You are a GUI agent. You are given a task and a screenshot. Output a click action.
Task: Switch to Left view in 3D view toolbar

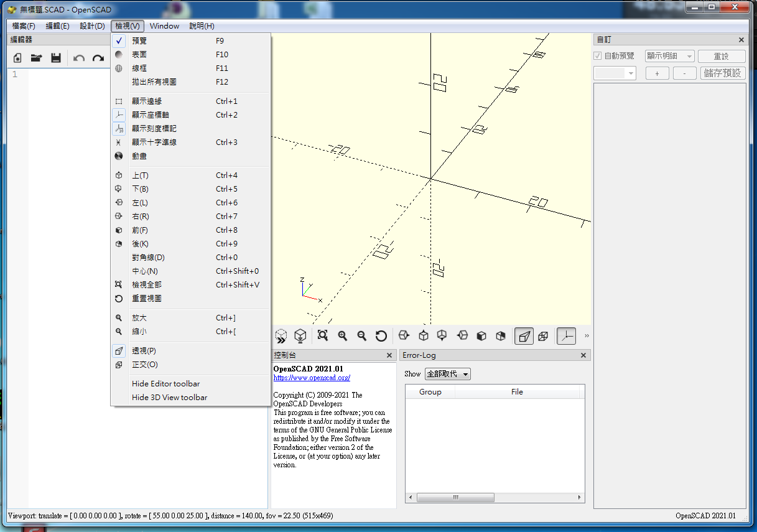[462, 336]
